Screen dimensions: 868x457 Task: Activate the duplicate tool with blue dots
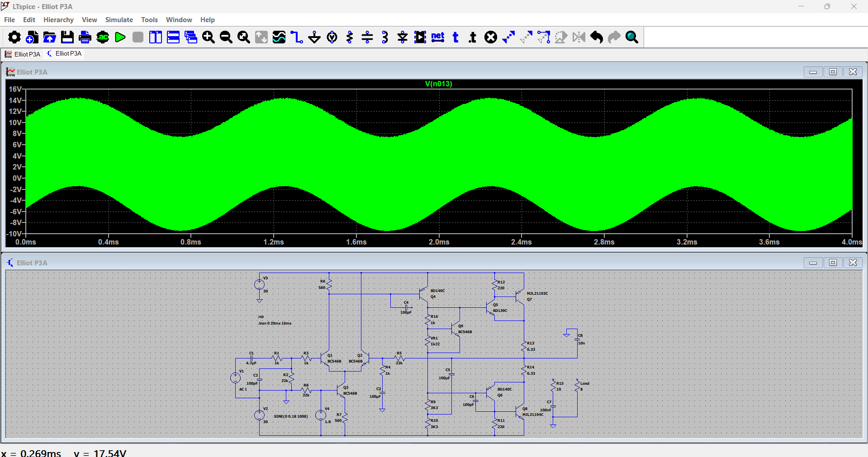(x=508, y=37)
